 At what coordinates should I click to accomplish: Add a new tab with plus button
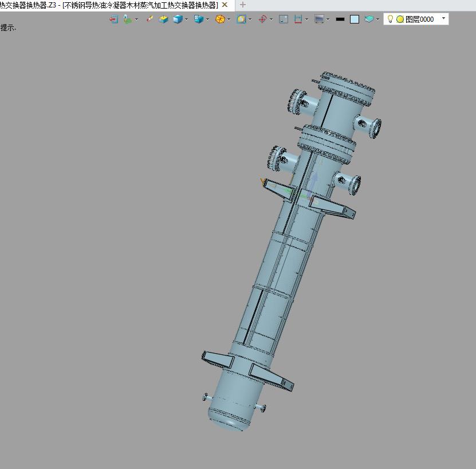pyautogui.click(x=242, y=5)
